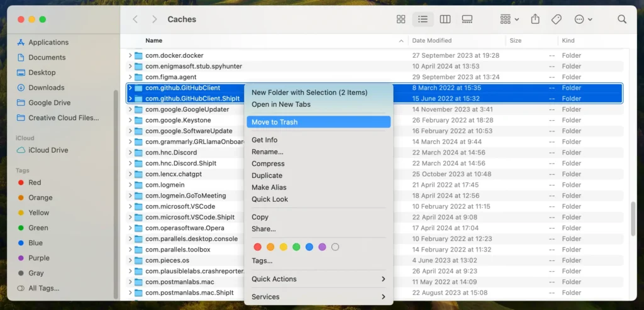Viewport: 644px width, 310px height.
Task: Open the Group By toolbar dropdown
Action: pos(509,19)
